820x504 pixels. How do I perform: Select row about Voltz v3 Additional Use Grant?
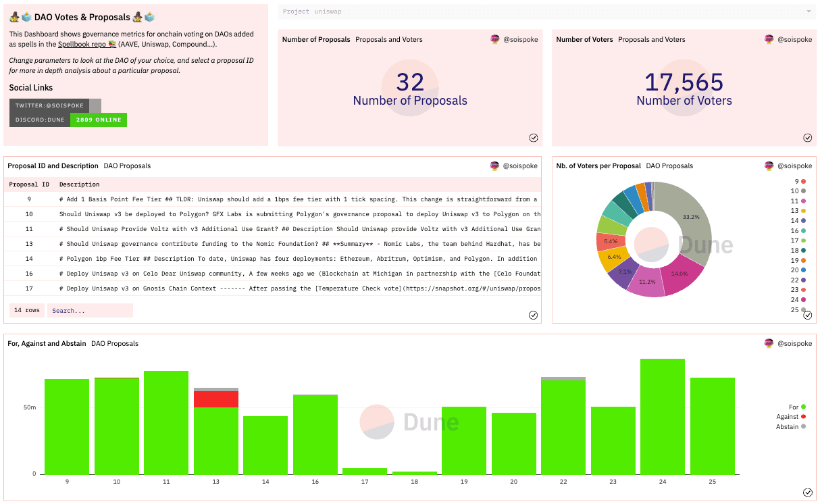coord(273,229)
